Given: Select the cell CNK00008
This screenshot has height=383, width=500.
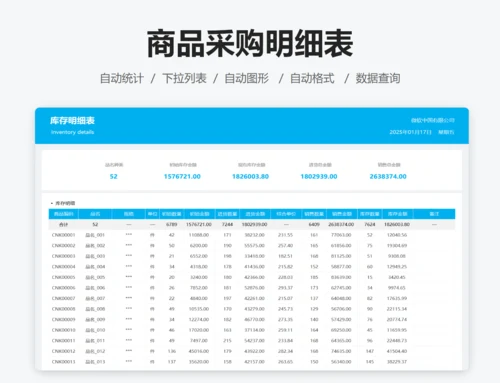Looking at the screenshot, I should pyautogui.click(x=63, y=309).
